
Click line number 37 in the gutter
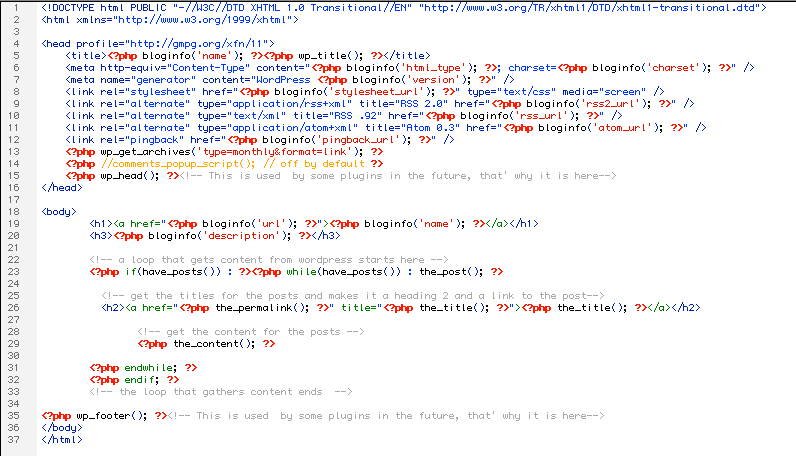(14, 439)
